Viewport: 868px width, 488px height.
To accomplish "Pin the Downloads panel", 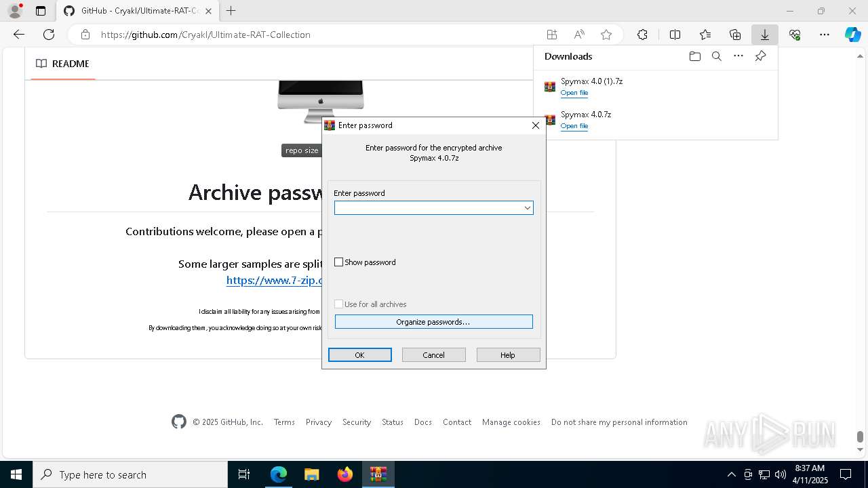I will (x=760, y=56).
